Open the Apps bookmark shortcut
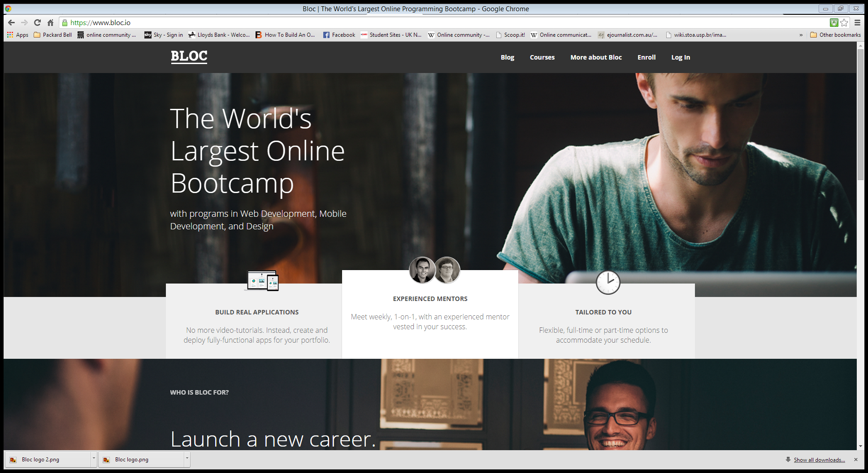The height and width of the screenshot is (473, 868). [17, 34]
